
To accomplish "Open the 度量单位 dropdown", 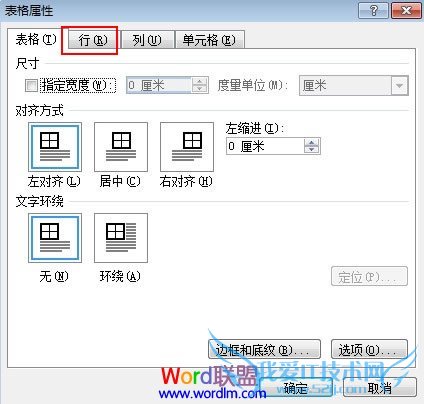I will click(399, 86).
